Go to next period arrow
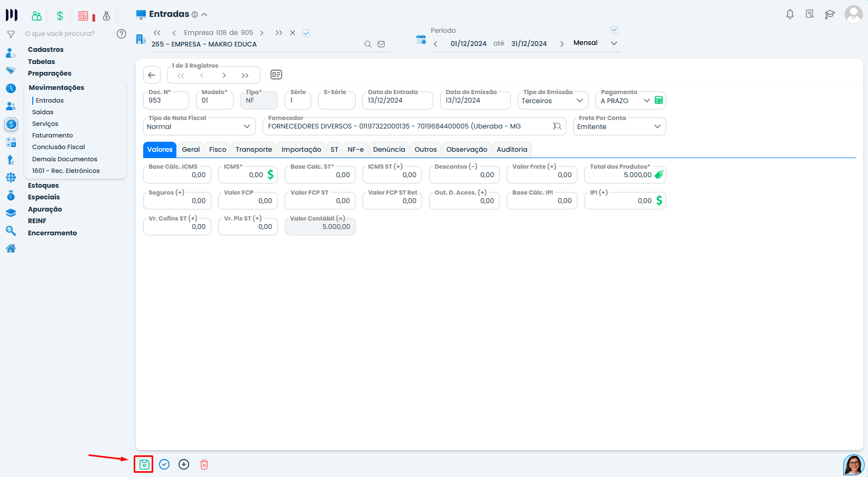The image size is (868, 477). coord(562,44)
